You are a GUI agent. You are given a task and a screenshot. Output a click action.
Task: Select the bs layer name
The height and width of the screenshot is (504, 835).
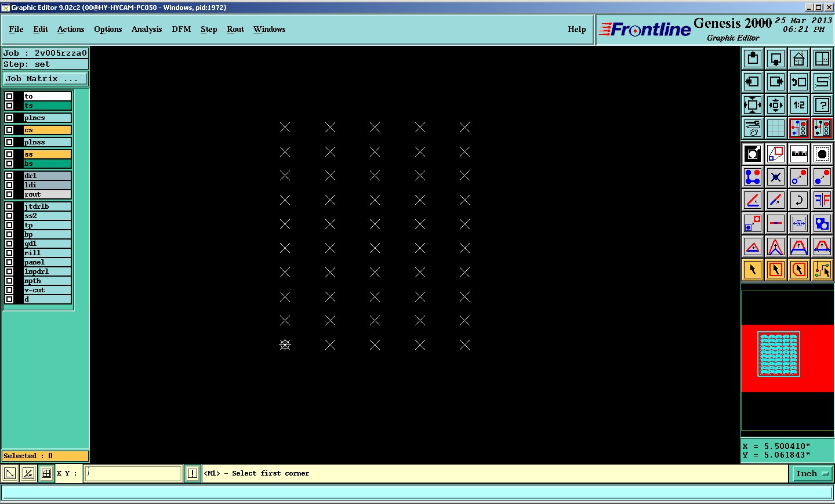[x=47, y=164]
